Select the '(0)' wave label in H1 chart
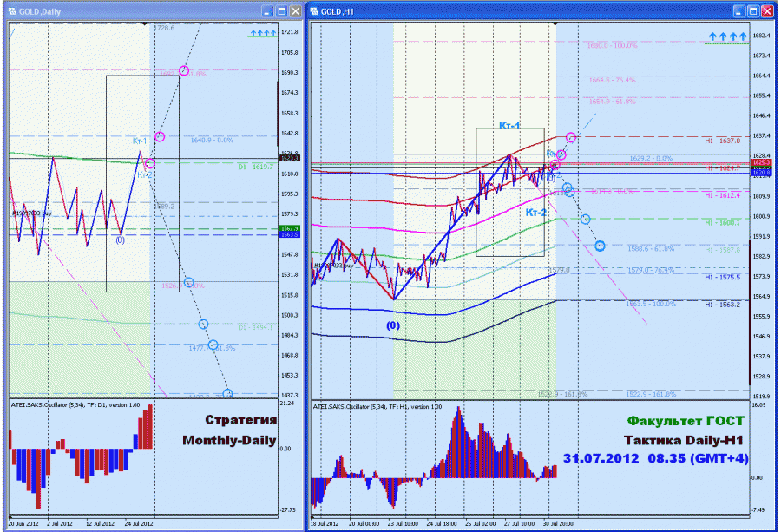Screen dimensions: 781x532 coord(393,325)
